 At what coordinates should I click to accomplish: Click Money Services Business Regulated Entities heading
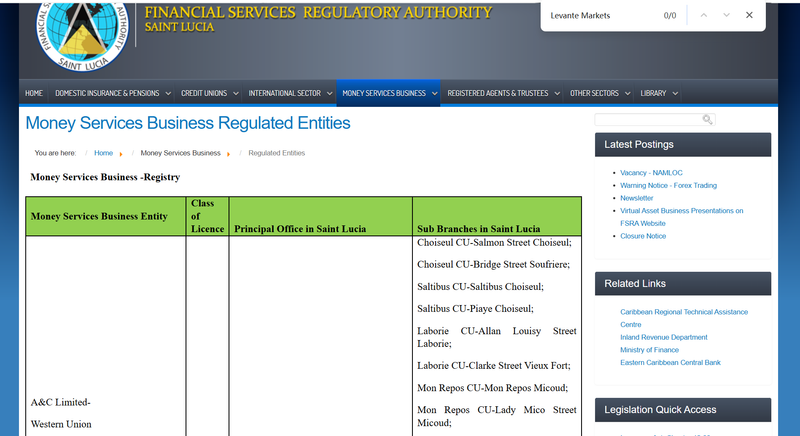click(188, 123)
